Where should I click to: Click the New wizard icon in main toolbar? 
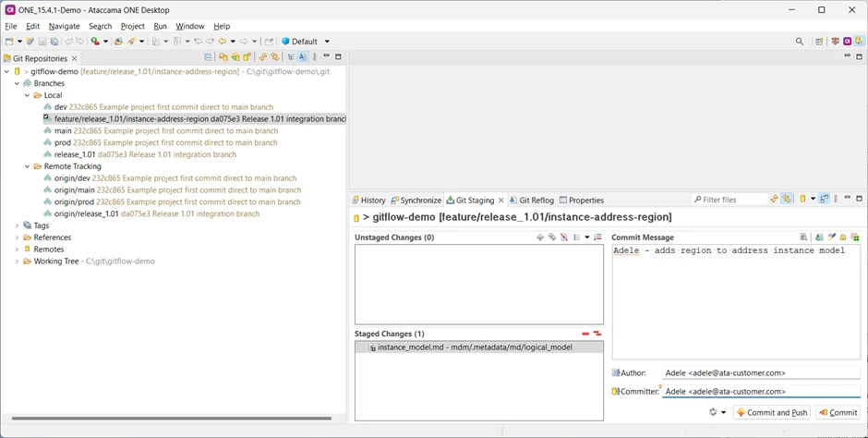point(9,42)
